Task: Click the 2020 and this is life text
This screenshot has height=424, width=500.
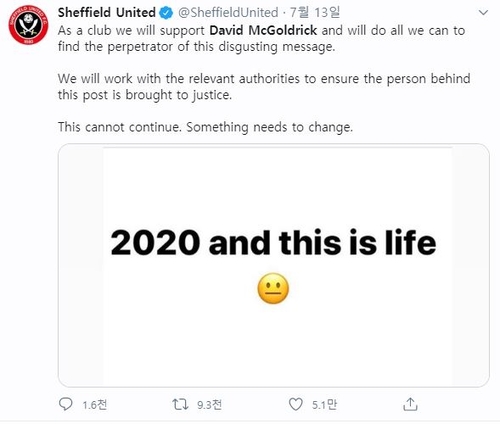Action: coord(273,242)
